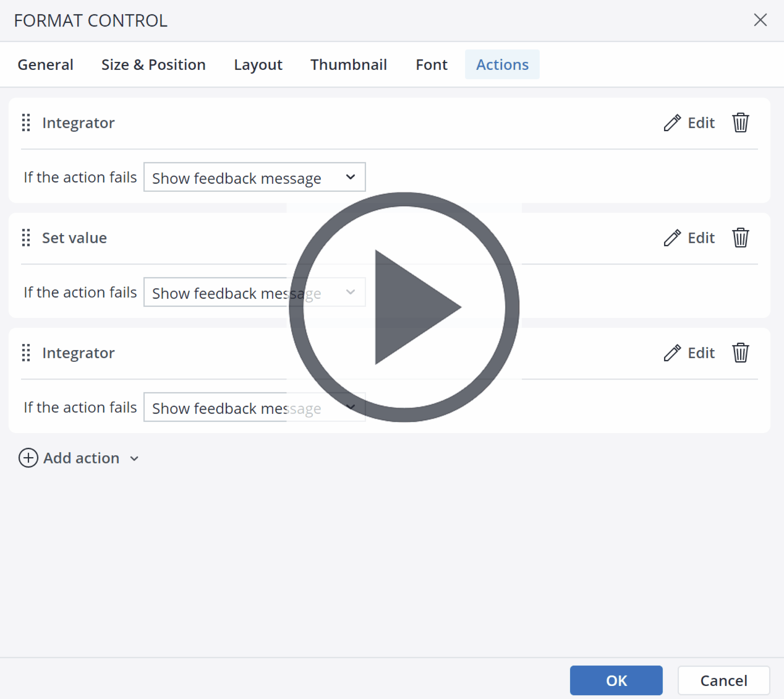Viewport: 784px width, 699px height.
Task: Select the Font tab
Action: [431, 65]
